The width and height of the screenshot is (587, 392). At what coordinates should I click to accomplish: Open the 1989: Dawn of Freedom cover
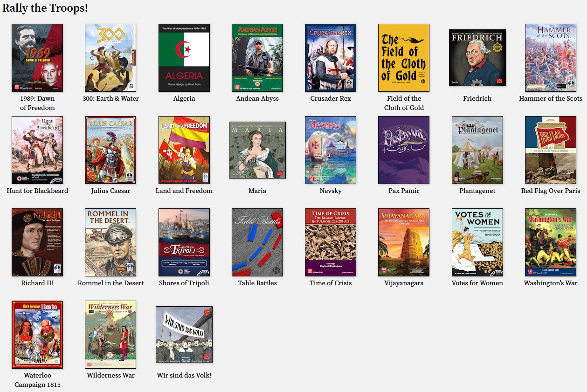pos(37,58)
